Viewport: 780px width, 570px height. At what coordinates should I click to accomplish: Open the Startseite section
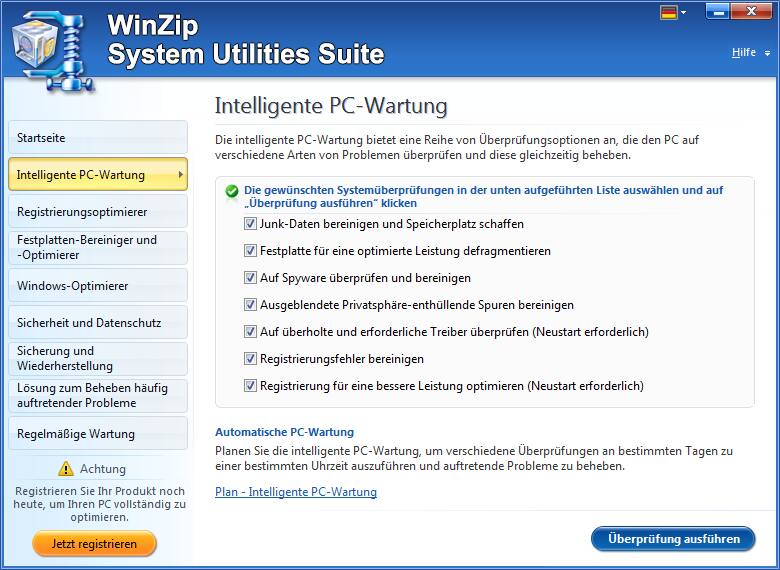point(97,138)
